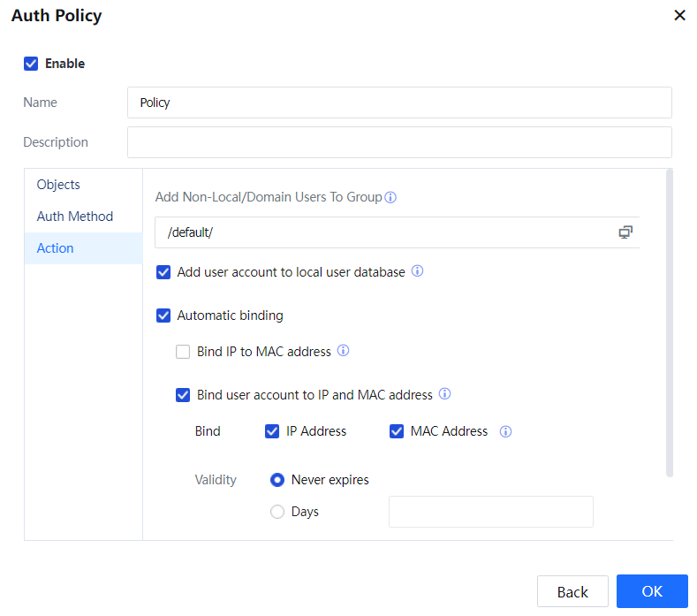Enable Bind IP to MAC address
697x616 pixels.
click(183, 352)
